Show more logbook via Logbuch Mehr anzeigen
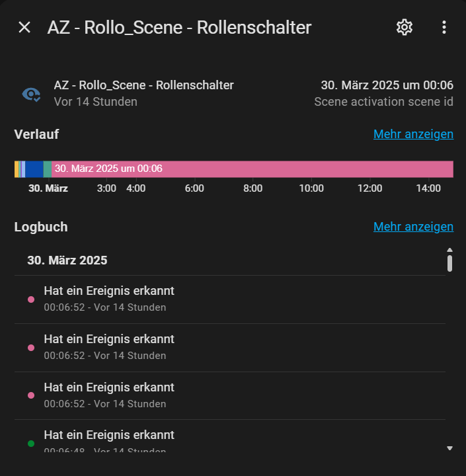The height and width of the screenshot is (476, 466). pyautogui.click(x=413, y=227)
